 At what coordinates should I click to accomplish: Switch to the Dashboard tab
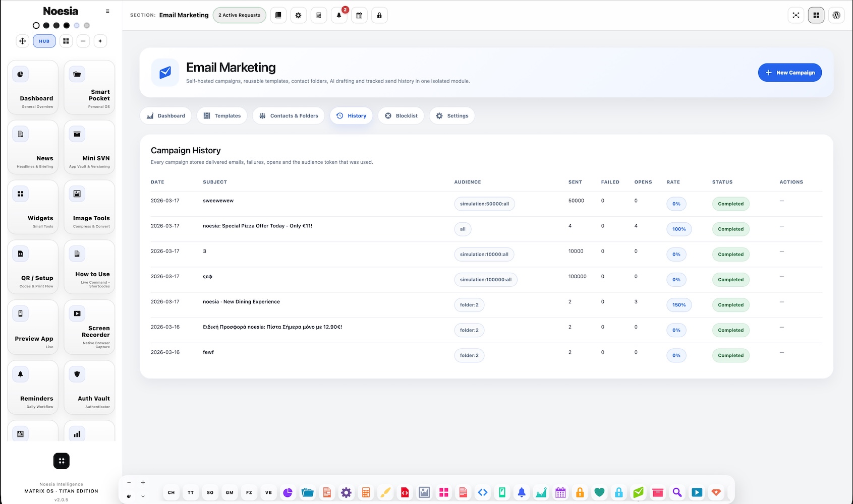pyautogui.click(x=166, y=116)
